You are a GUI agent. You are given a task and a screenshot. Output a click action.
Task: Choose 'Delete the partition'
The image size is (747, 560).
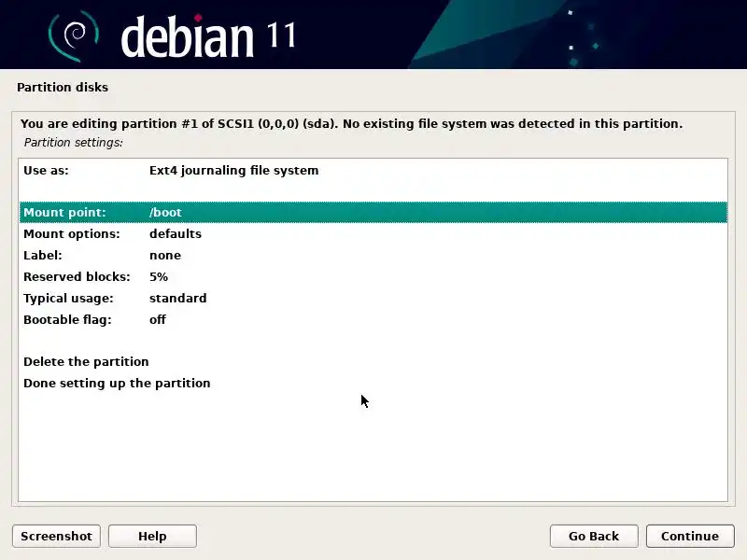pyautogui.click(x=373, y=362)
